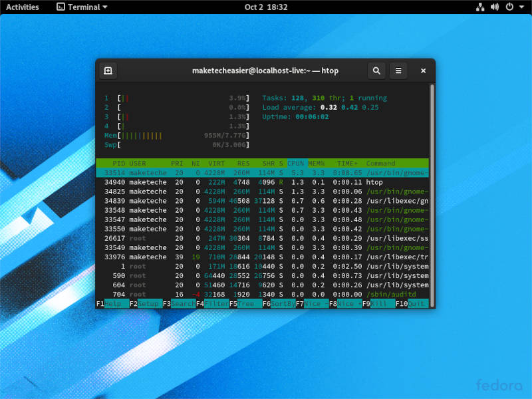Image resolution: width=532 pixels, height=399 pixels.
Task: Click the search icon in the terminal titlebar
Action: [x=376, y=70]
